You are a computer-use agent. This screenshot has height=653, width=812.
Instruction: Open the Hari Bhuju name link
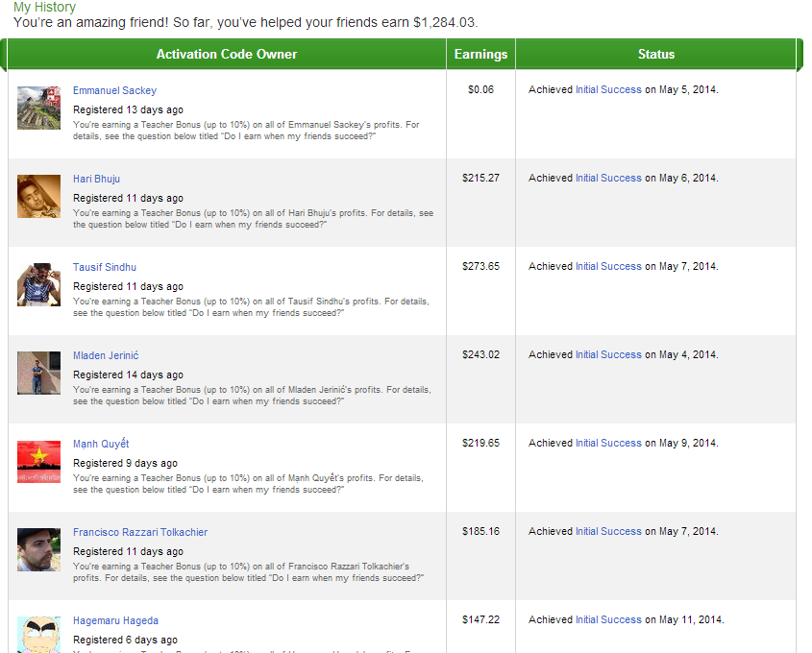(x=96, y=179)
